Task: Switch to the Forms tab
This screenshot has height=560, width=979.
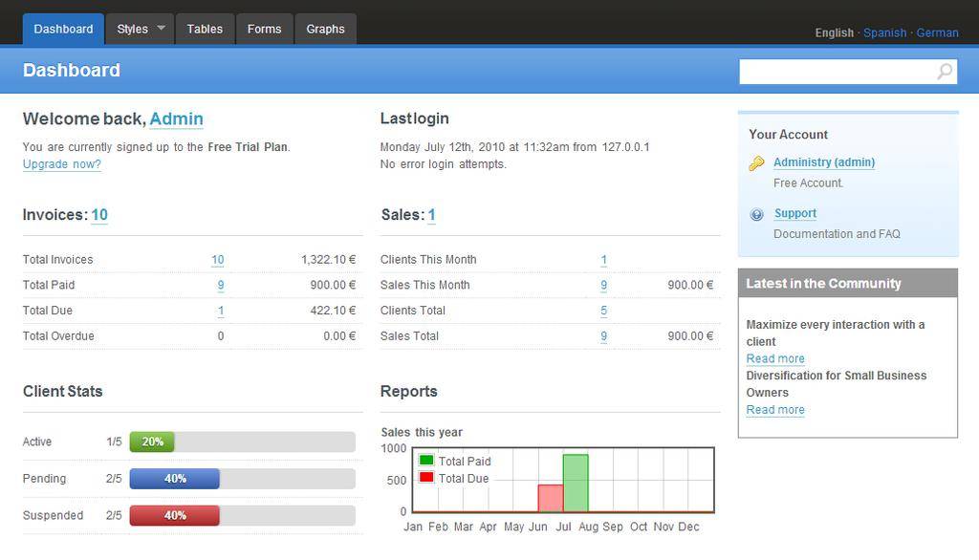Action: [264, 29]
